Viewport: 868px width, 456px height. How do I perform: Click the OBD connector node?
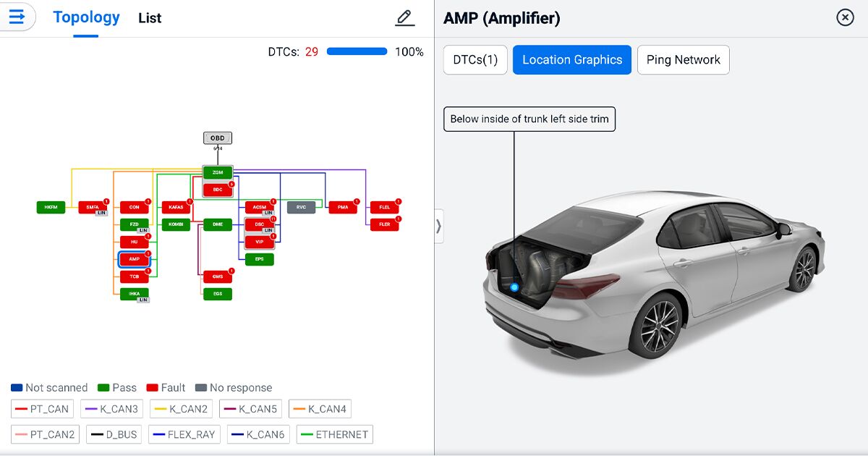[x=217, y=138]
